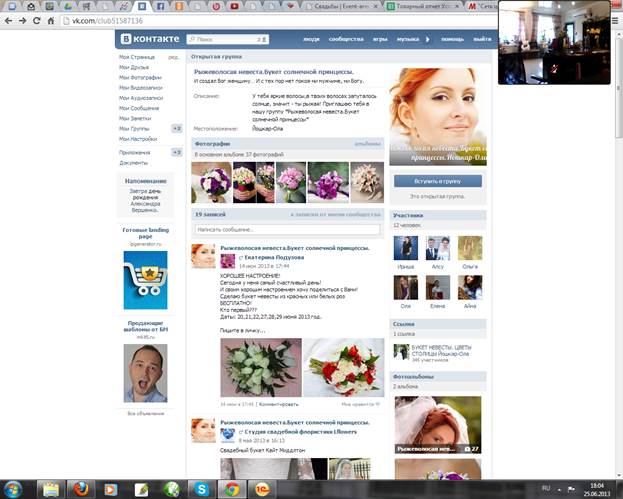The image size is (623, 499).
Task: Open Мои Друзья in sidebar
Action: click(134, 68)
